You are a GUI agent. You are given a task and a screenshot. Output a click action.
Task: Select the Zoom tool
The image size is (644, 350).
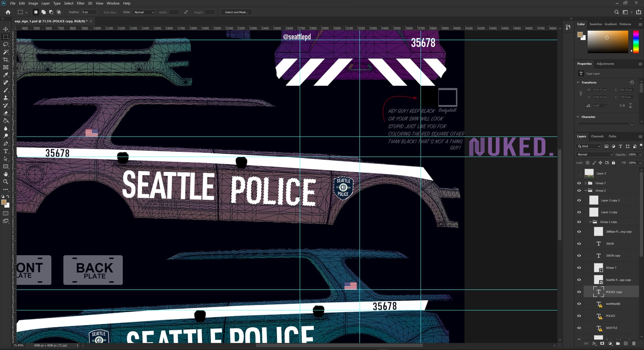[6, 182]
